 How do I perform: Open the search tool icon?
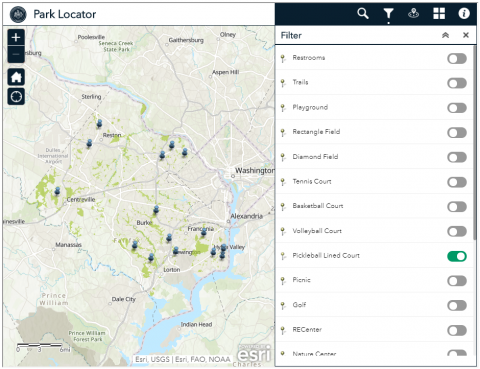point(363,14)
